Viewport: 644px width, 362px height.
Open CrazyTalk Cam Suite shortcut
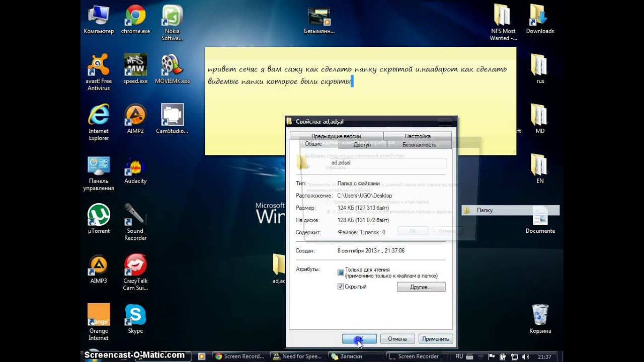[x=135, y=273]
